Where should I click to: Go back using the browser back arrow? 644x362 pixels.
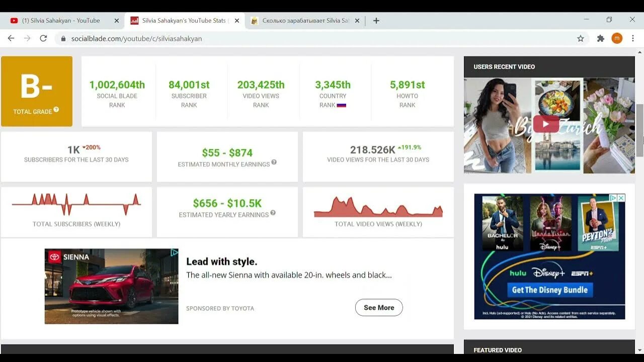[x=11, y=38]
